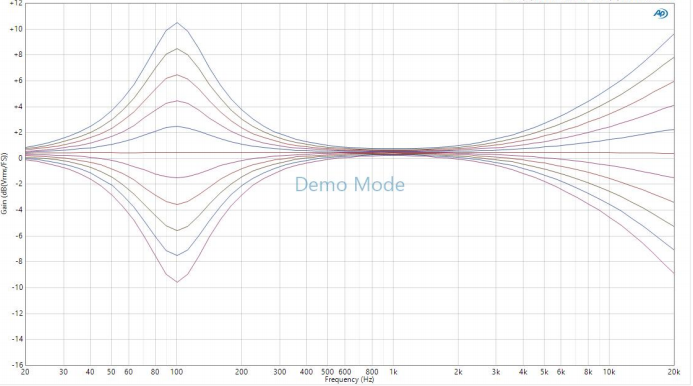Select the curve dipping to -1.5 dB at 100 Hz
Screen dimensions: 693x386
[177, 177]
